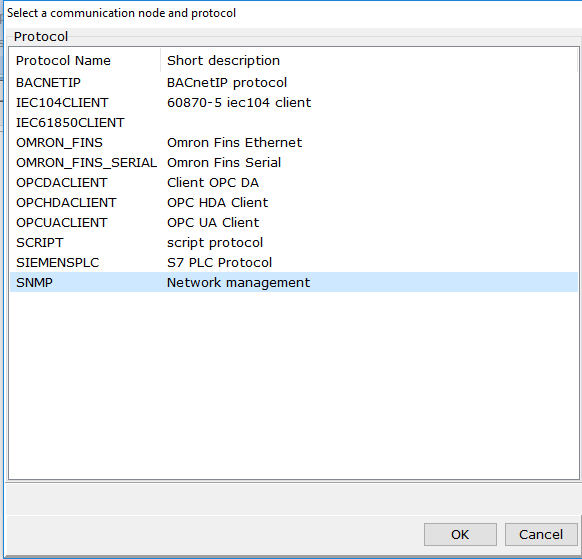Click the 'Client OPC DA' description
The image size is (582, 559).
[x=213, y=183]
